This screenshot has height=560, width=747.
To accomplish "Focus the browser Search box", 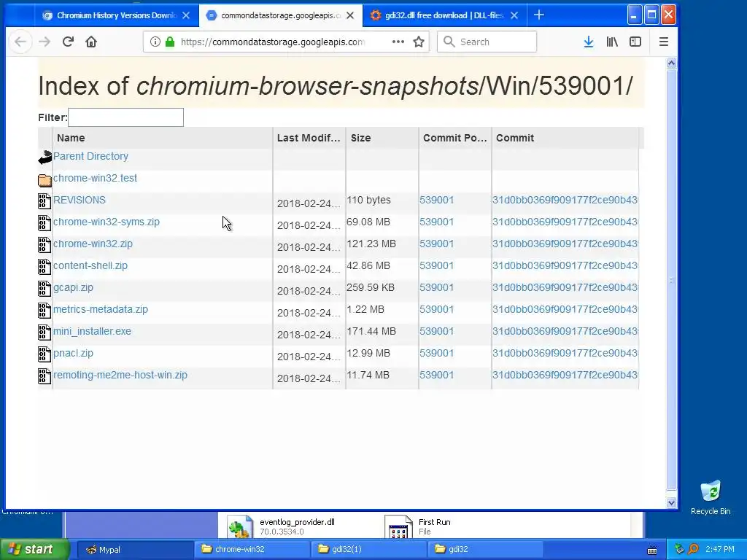I will click(487, 42).
